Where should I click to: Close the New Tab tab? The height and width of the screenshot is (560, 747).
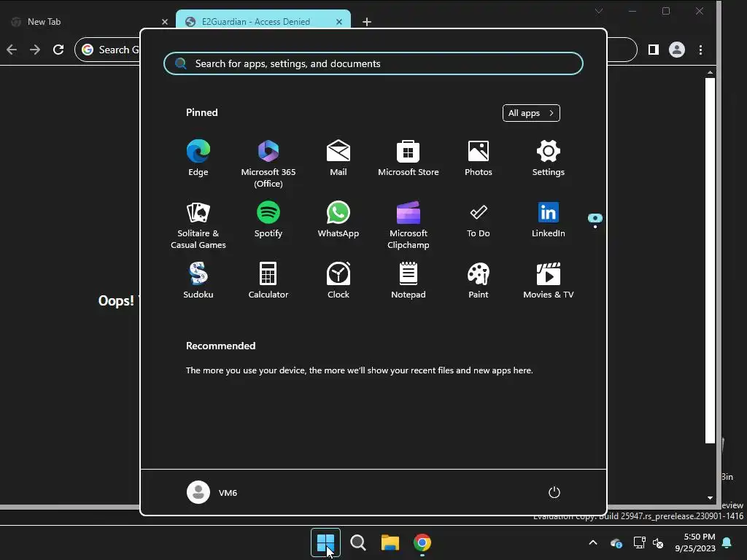pos(165,21)
